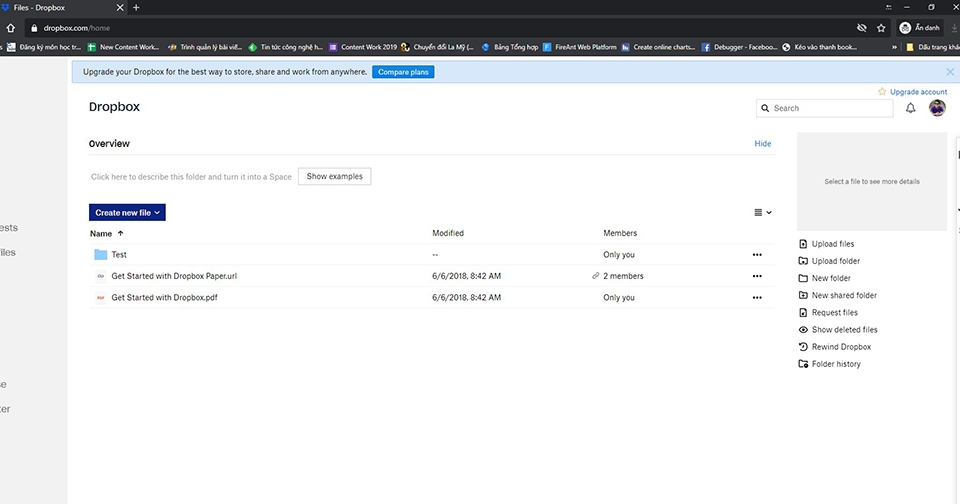Click the browser home icon
This screenshot has height=504, width=960.
(10, 28)
